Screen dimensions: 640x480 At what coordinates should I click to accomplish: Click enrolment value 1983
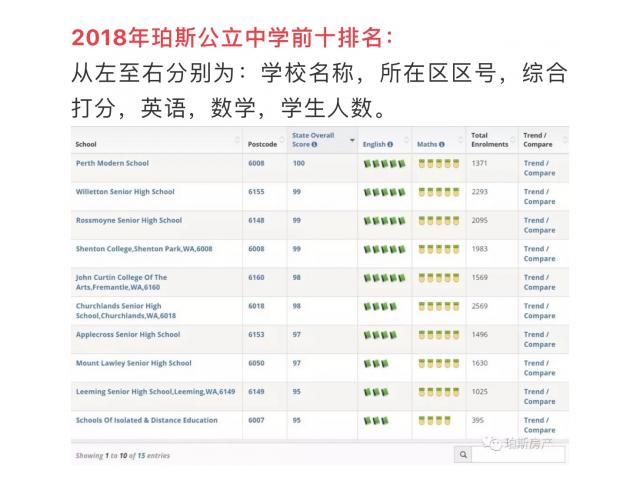pos(480,249)
